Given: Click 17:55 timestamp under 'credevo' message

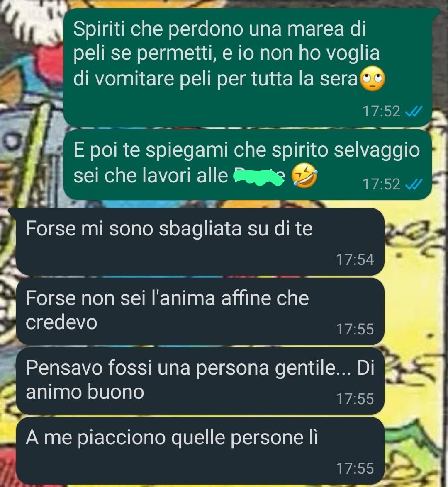Looking at the screenshot, I should [x=355, y=329].
